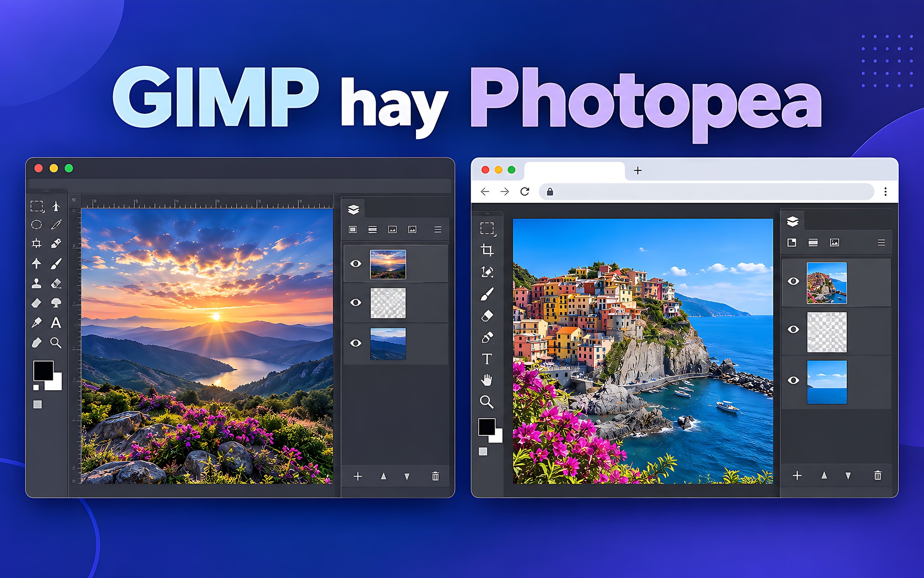
Task: Select the eraser tool in Photopea toolbar
Action: click(487, 316)
